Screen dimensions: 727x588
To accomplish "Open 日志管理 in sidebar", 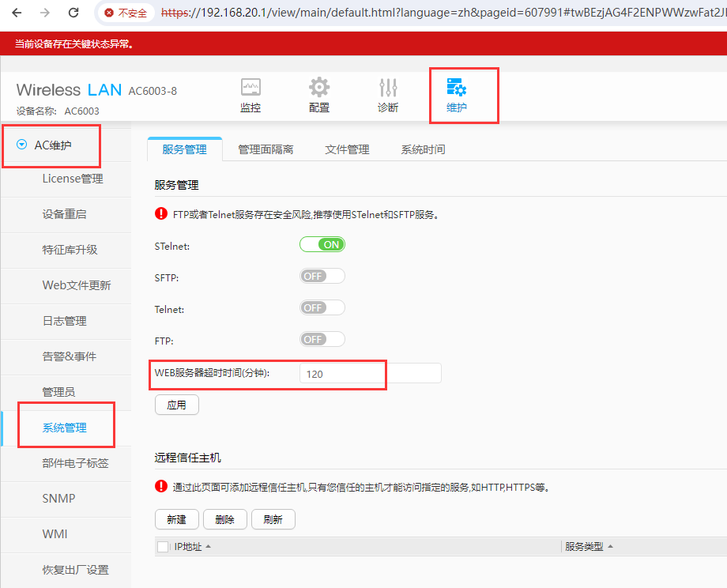I will pos(66,321).
